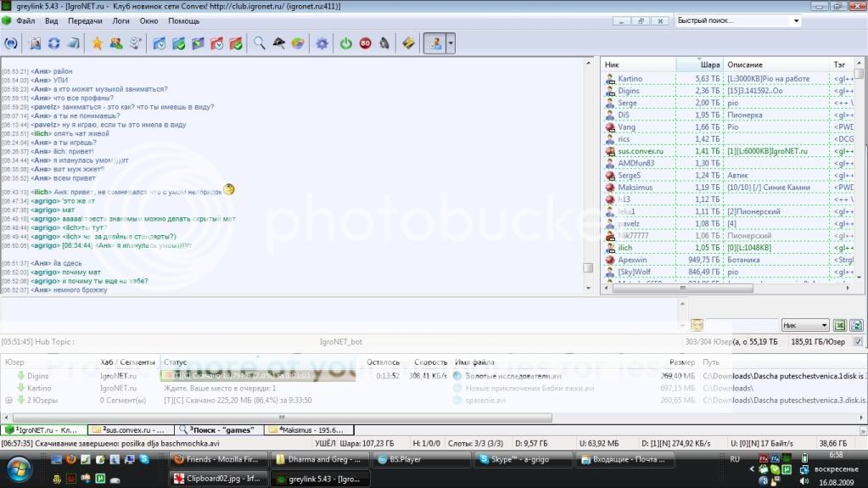Open search with the magnifying glass icon
The image size is (868, 488).
(x=260, y=43)
